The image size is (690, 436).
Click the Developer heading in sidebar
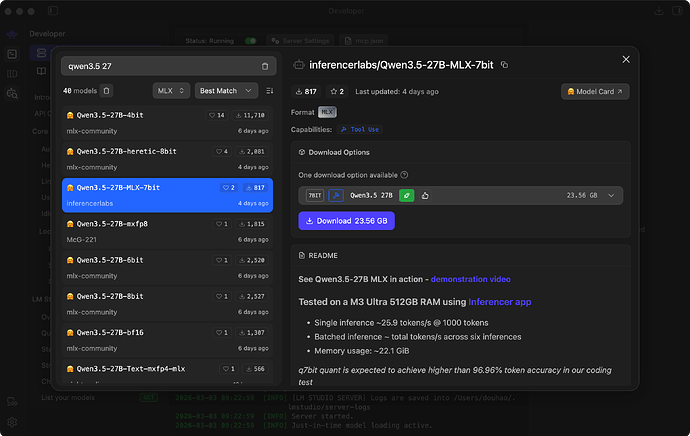[47, 34]
